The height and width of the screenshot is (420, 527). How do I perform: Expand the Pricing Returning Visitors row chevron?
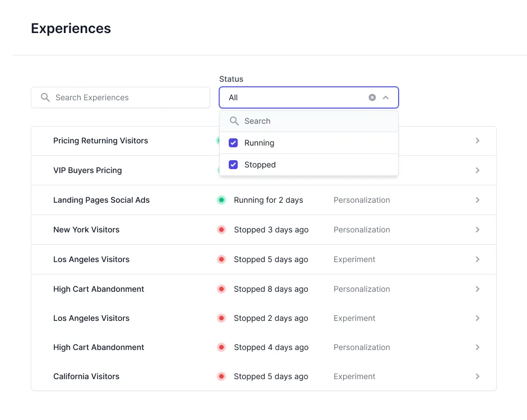(x=478, y=141)
